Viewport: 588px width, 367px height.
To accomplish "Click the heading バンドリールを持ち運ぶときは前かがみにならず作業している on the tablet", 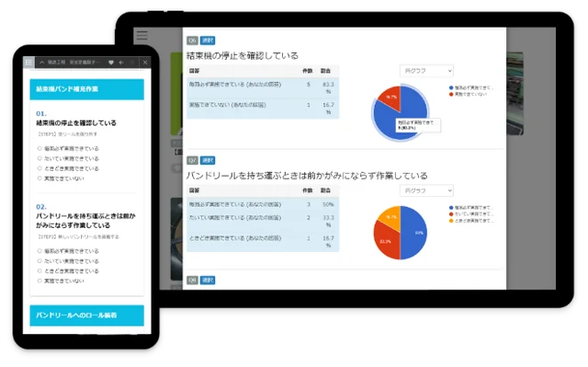I will coord(307,176).
